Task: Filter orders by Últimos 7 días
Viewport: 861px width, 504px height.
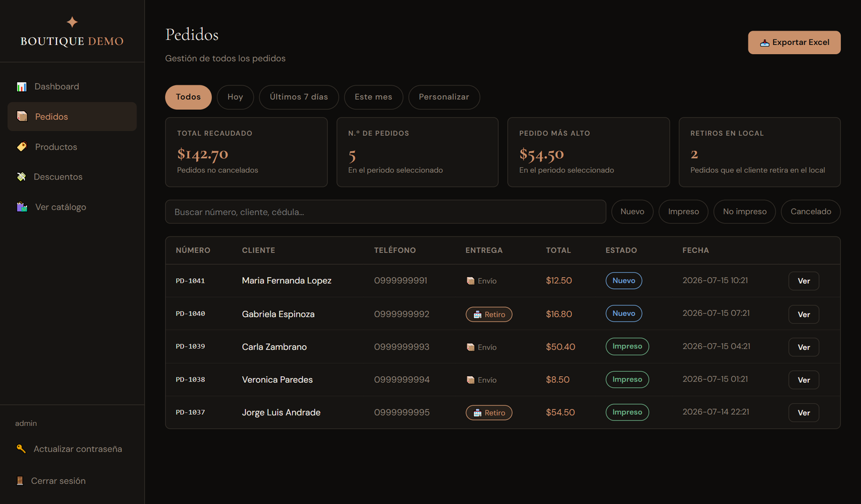Action: [299, 97]
